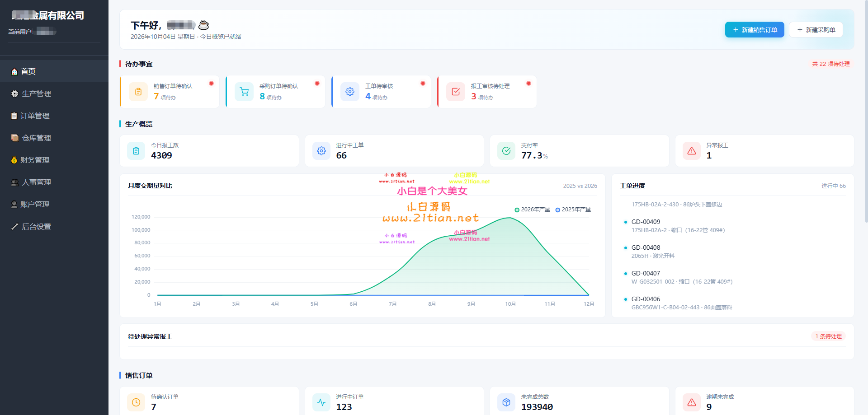Screen dimensions: 868x415
Task: Click the gear icon in 工单待审核 card
Action: [350, 92]
